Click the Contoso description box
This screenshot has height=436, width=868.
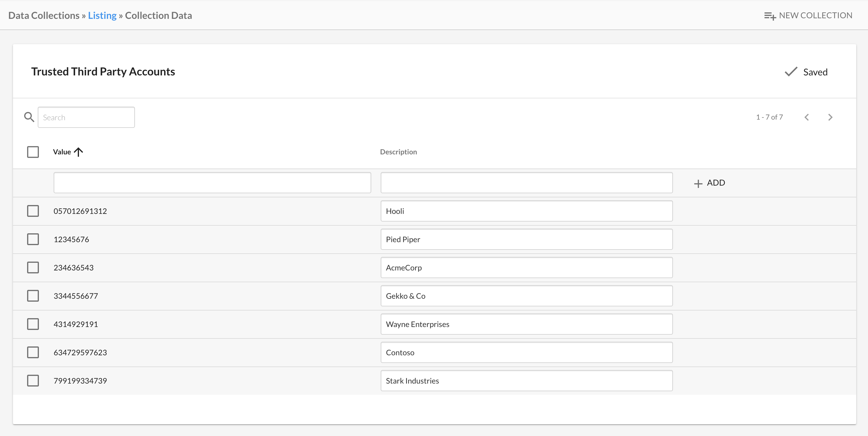tap(526, 352)
